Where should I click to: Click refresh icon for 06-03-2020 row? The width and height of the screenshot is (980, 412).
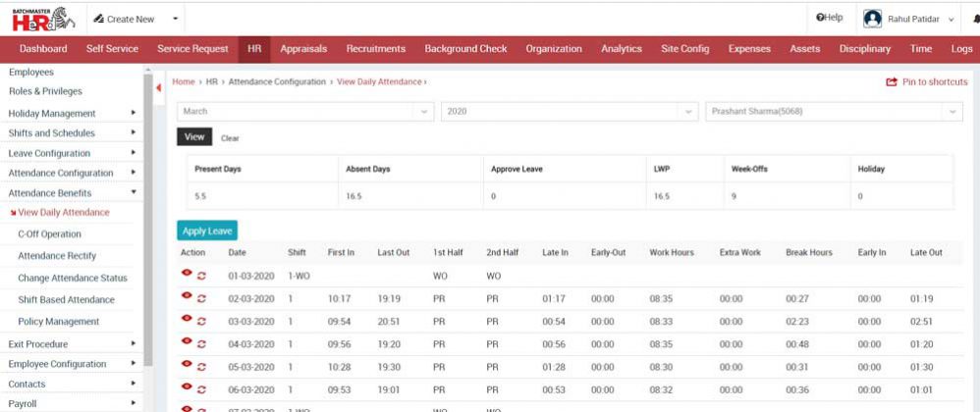coord(202,390)
